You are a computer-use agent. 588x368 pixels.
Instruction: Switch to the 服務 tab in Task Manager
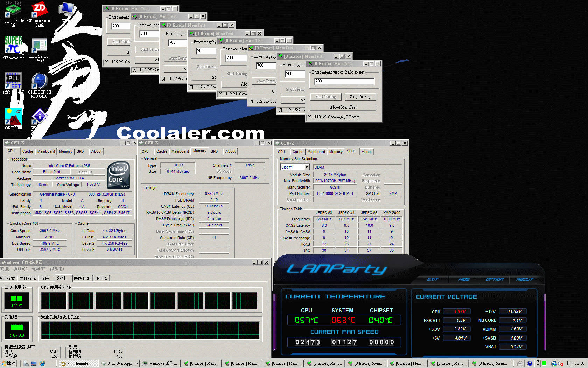pos(45,278)
